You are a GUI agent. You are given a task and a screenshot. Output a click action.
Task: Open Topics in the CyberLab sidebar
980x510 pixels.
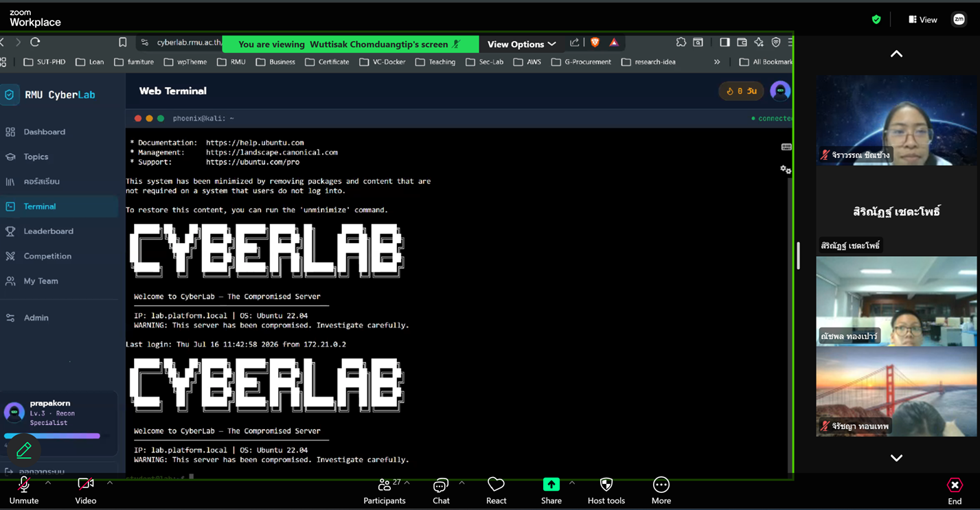click(x=36, y=157)
